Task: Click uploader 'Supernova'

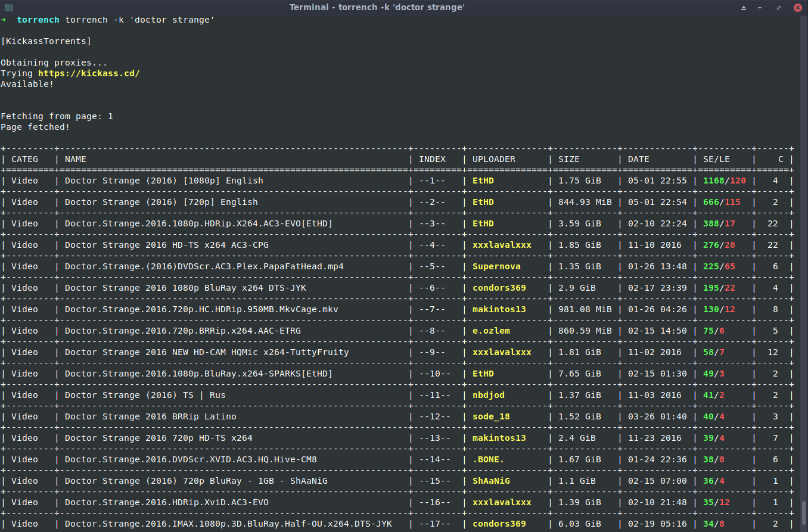Action: tap(496, 266)
